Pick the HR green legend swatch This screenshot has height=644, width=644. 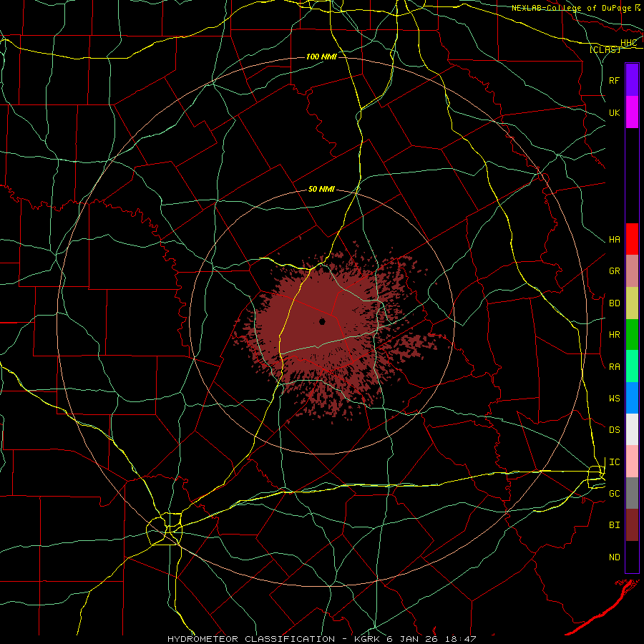click(632, 334)
